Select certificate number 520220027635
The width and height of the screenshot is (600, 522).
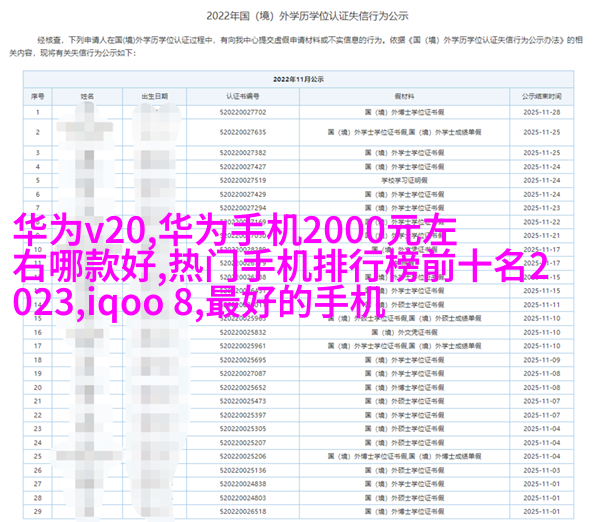point(243,132)
